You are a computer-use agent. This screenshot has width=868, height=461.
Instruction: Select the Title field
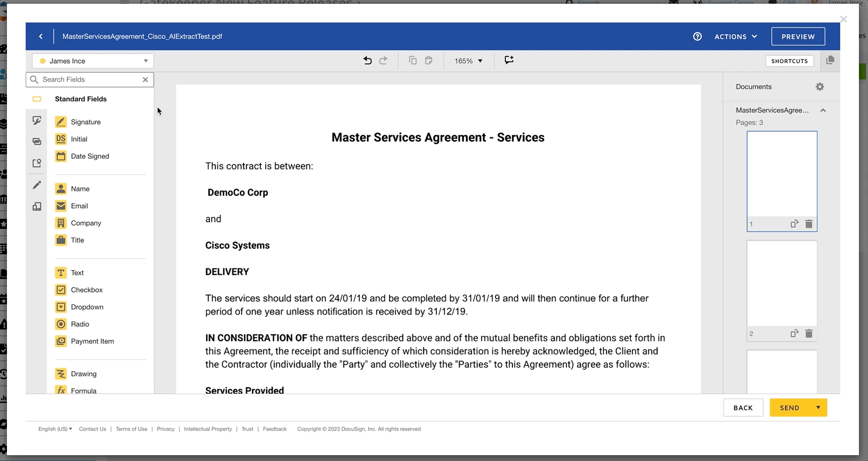[69, 240]
